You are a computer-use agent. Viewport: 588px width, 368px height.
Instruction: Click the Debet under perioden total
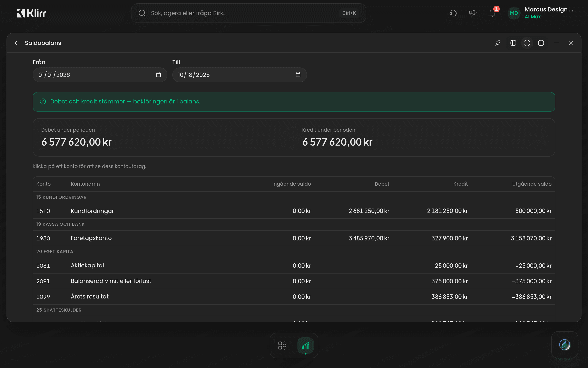76,142
